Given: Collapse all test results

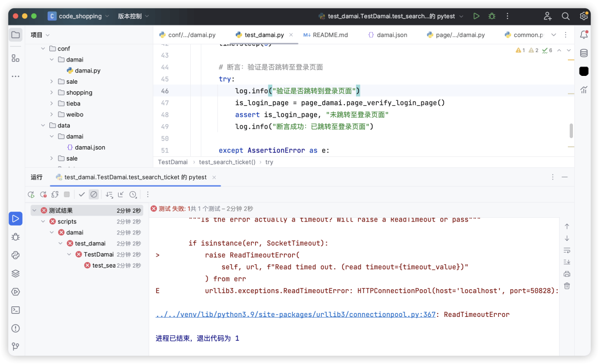Looking at the screenshot, I should click(x=121, y=194).
